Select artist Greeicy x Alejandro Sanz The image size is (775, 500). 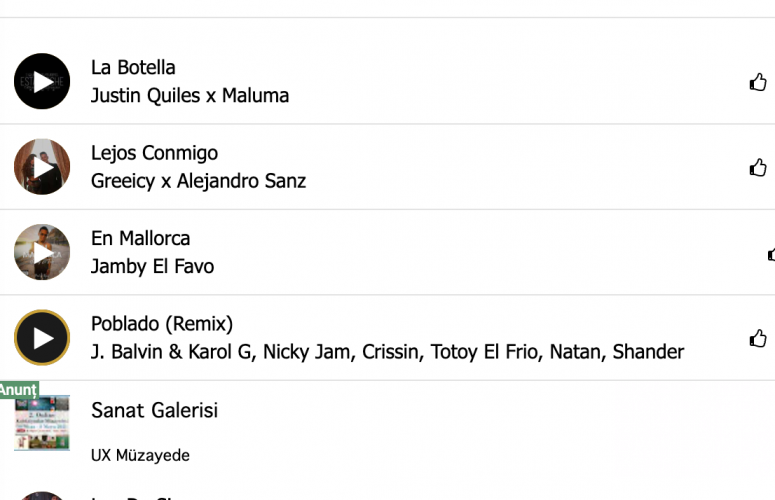pos(198,181)
